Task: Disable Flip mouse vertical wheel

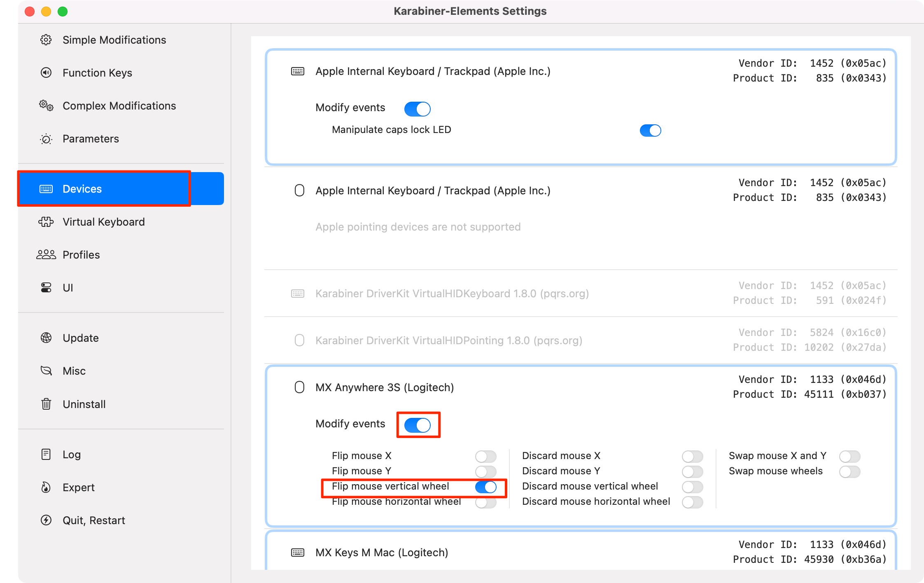Action: [485, 487]
